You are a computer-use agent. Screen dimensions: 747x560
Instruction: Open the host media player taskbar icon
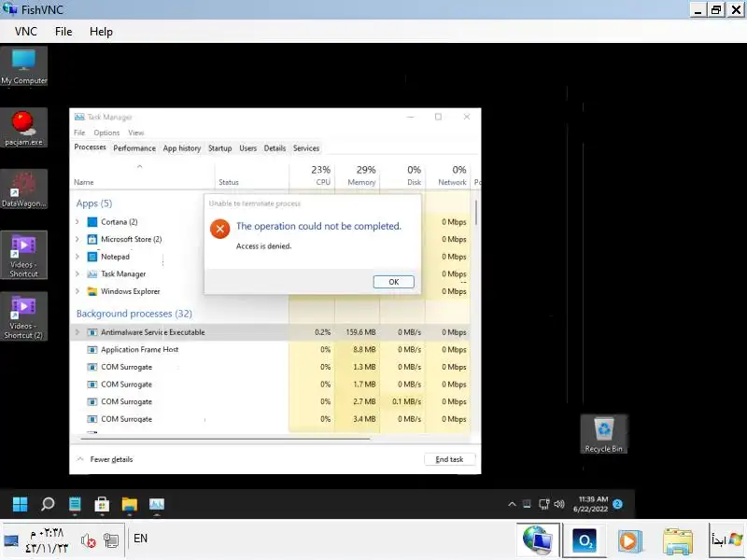click(629, 541)
